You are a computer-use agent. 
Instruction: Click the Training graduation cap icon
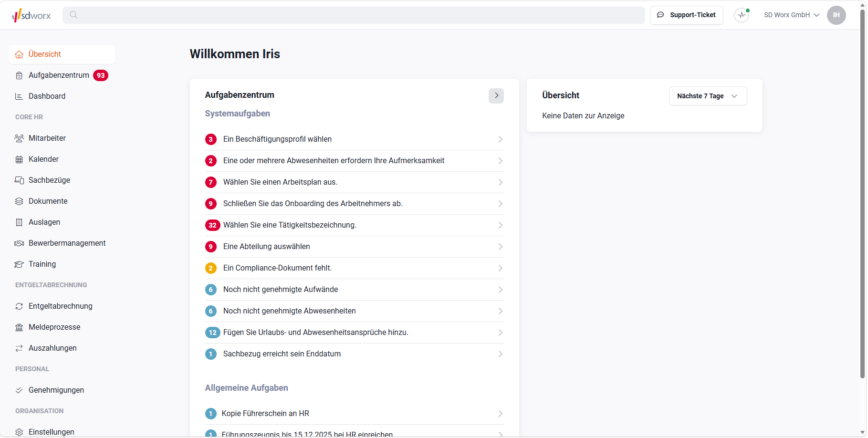[x=19, y=264]
